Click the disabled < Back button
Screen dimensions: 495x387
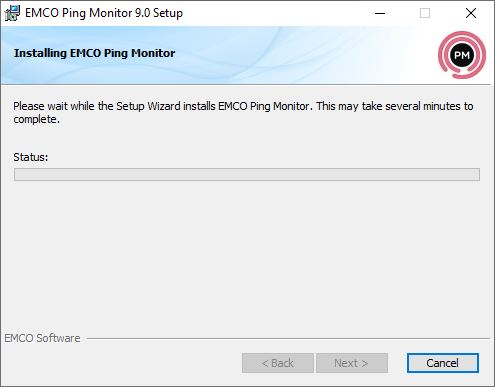(278, 363)
